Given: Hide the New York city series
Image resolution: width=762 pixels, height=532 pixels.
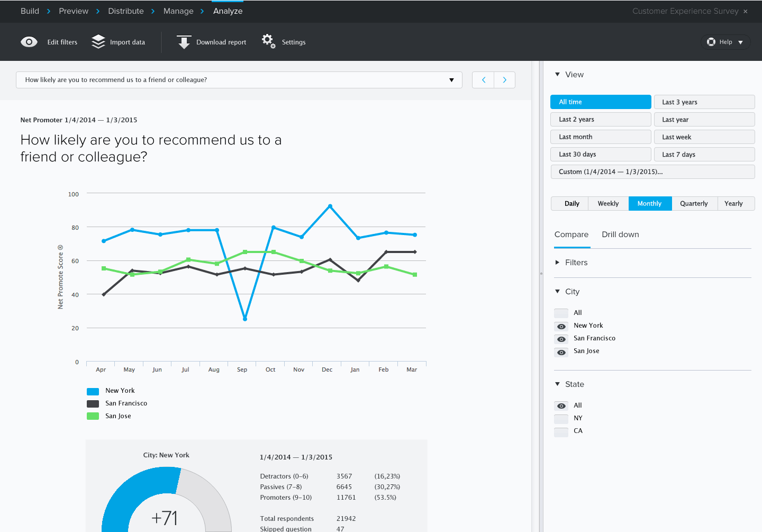Looking at the screenshot, I should (561, 326).
